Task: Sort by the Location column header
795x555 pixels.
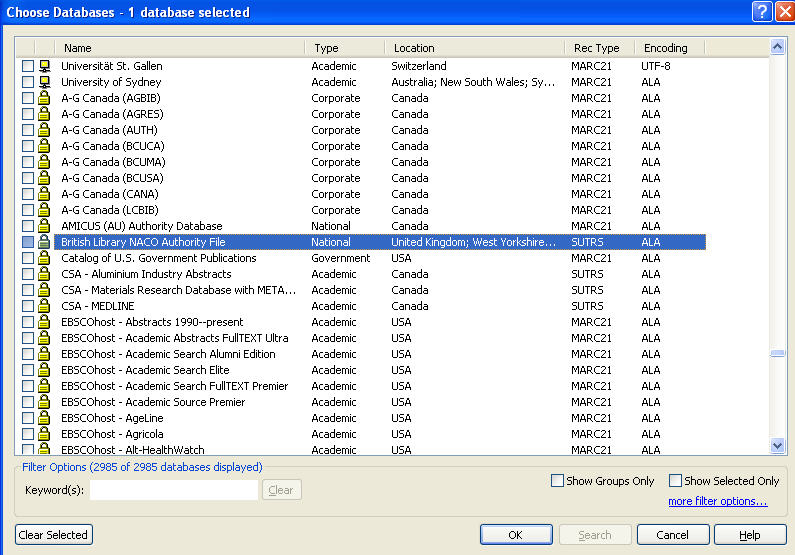Action: [x=475, y=48]
